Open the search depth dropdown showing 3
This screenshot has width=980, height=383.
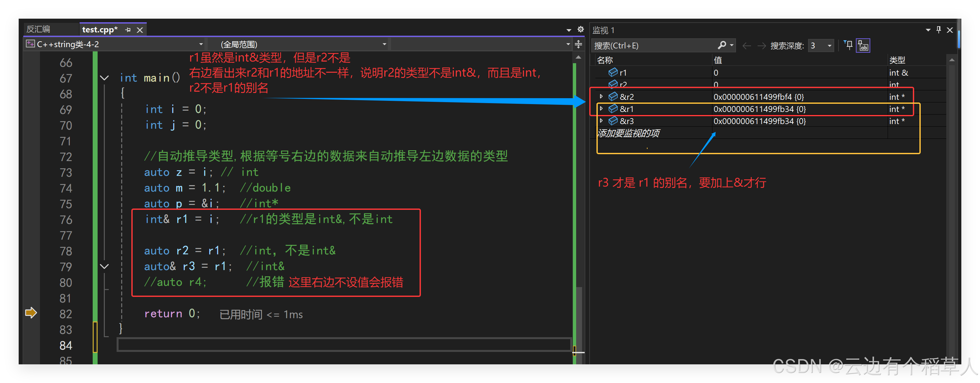click(829, 46)
